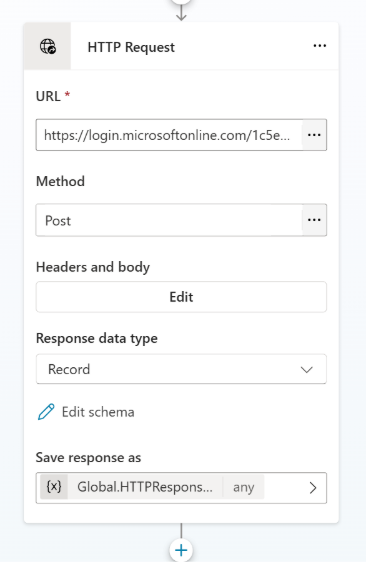Screen dimensions: 366x564
Task: Click the 'Headers and body' label
Action: pos(93,267)
